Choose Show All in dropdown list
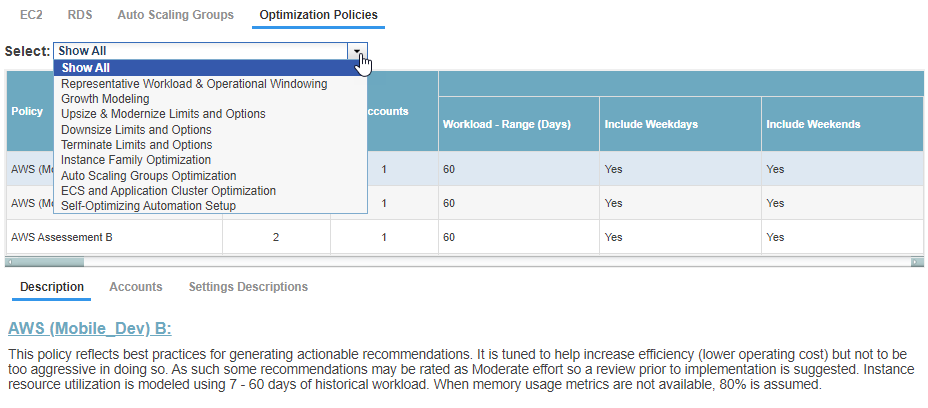 [x=85, y=68]
